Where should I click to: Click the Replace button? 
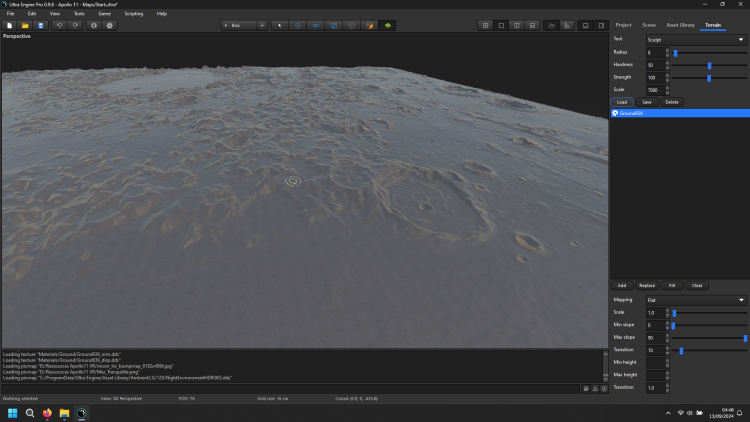click(x=647, y=285)
